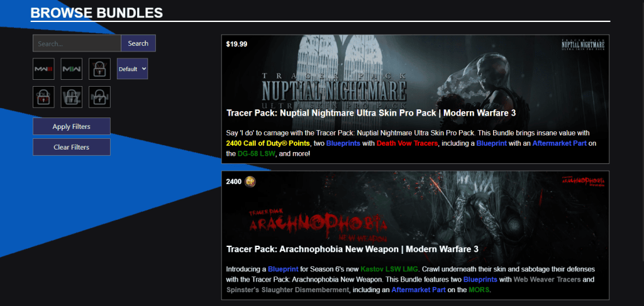The image size is (644, 306).
Task: Click the Search button
Action: [x=138, y=43]
